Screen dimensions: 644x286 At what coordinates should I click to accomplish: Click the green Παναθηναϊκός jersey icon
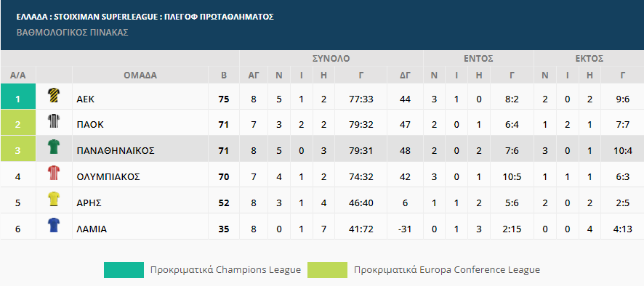tap(54, 147)
